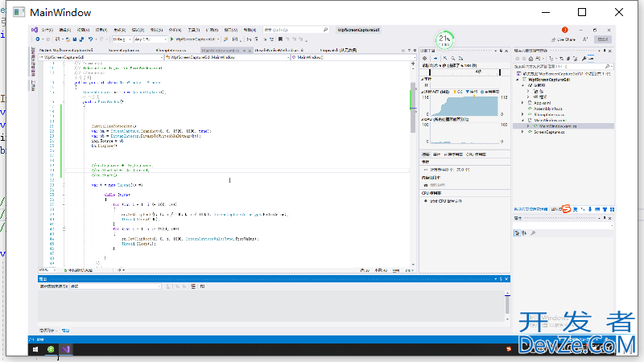Viewport: 644px width, 362px height.
Task: Click the Save icon in toolbar
Action: [75, 39]
